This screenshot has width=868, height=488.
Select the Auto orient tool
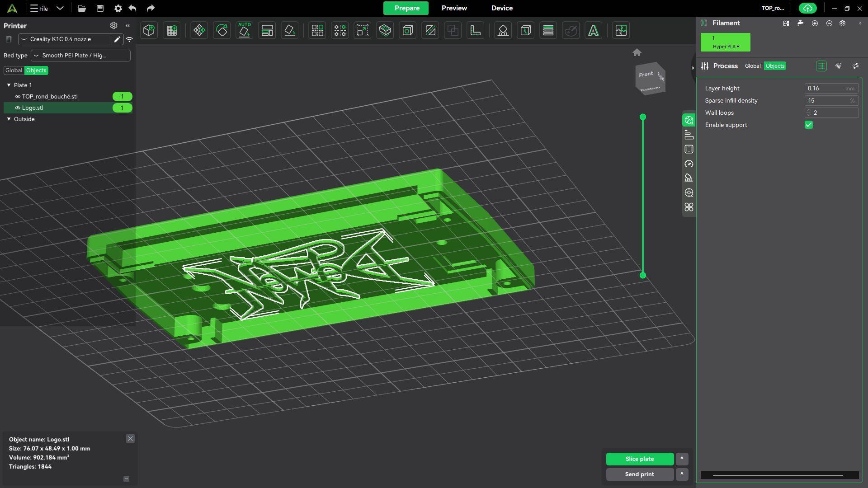[x=244, y=30]
